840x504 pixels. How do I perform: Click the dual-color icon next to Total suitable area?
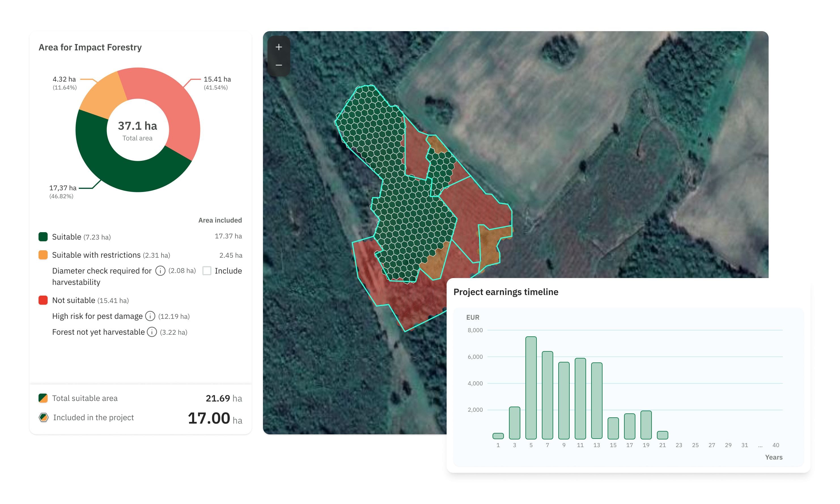pos(43,398)
